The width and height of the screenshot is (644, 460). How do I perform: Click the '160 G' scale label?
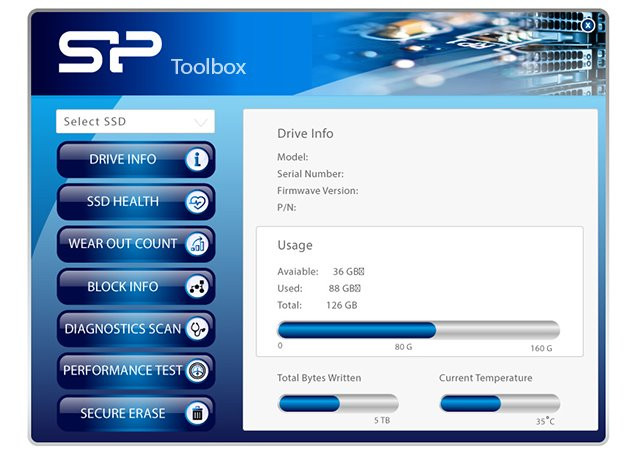click(541, 348)
